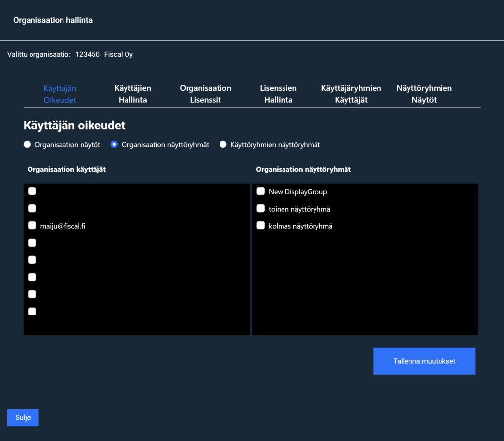Screen dimensions: 504x441
Task: Tick the last checkbox in the users list
Action: click(32, 311)
